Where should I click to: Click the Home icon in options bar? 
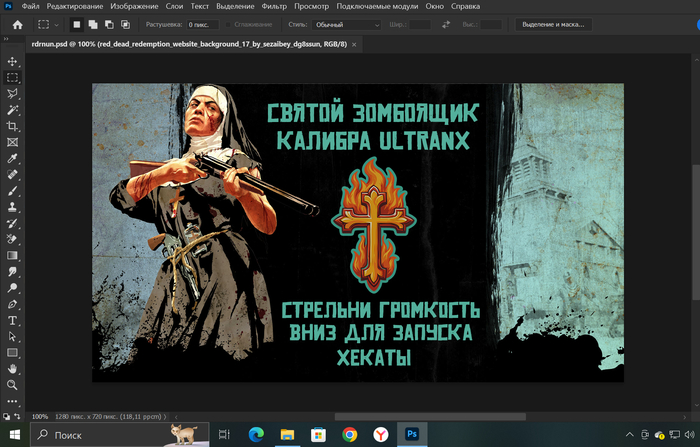[x=17, y=24]
